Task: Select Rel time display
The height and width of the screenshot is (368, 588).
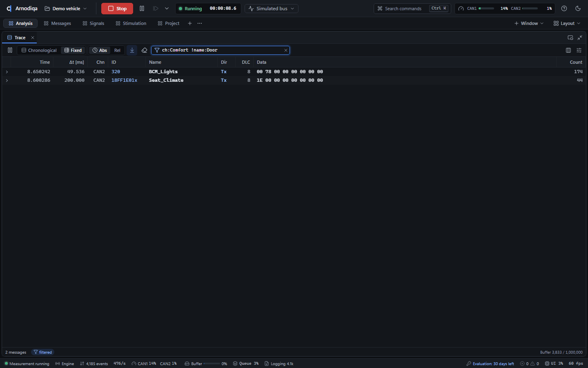Action: click(x=117, y=50)
